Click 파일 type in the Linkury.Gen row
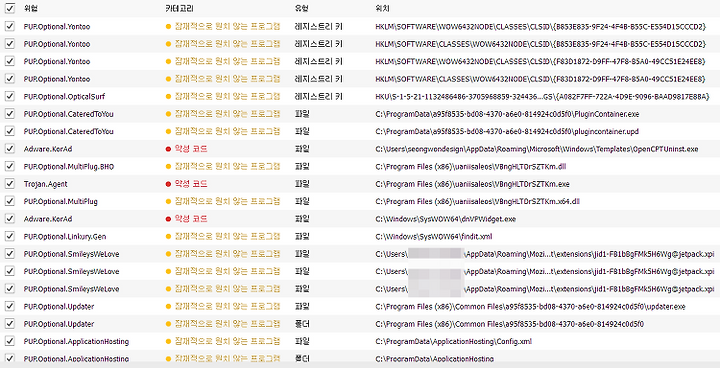The image size is (720, 368). (302, 236)
